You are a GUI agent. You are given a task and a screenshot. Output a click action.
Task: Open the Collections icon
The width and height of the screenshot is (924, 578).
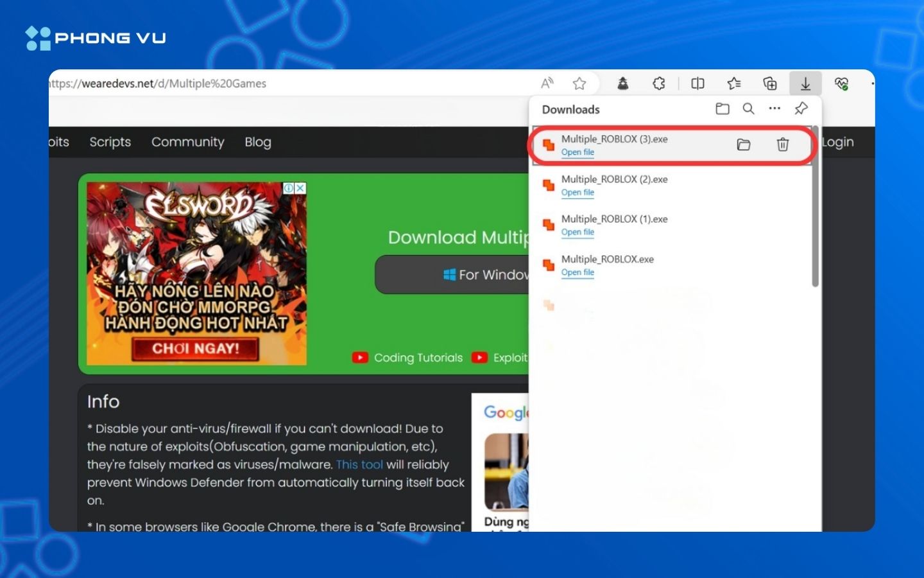[770, 83]
